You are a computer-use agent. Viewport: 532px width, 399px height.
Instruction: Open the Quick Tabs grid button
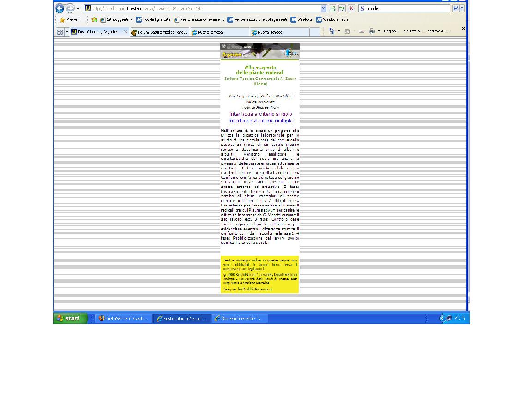click(60, 32)
